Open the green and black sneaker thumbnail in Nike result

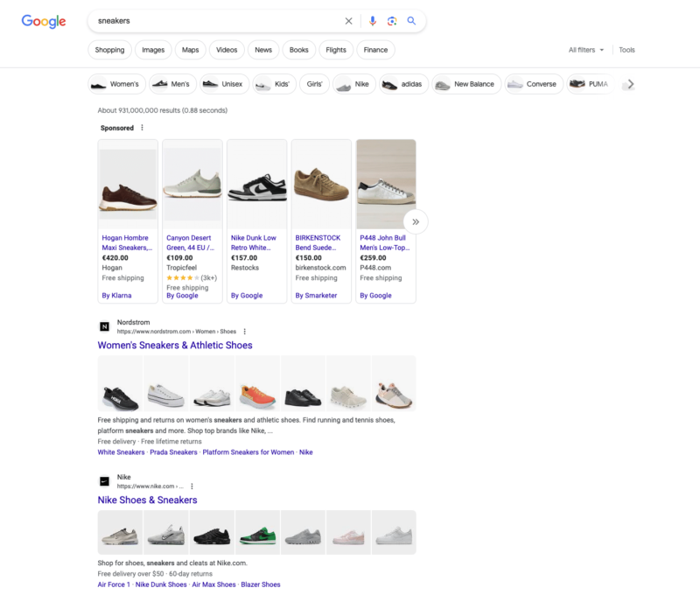pos(257,533)
